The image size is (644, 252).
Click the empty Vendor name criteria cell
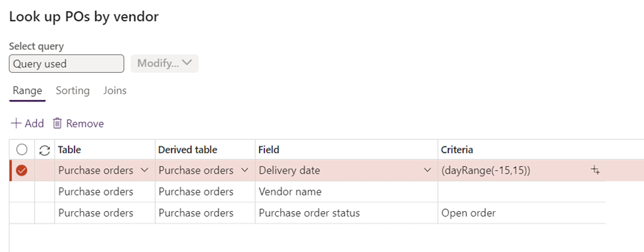[x=521, y=191]
